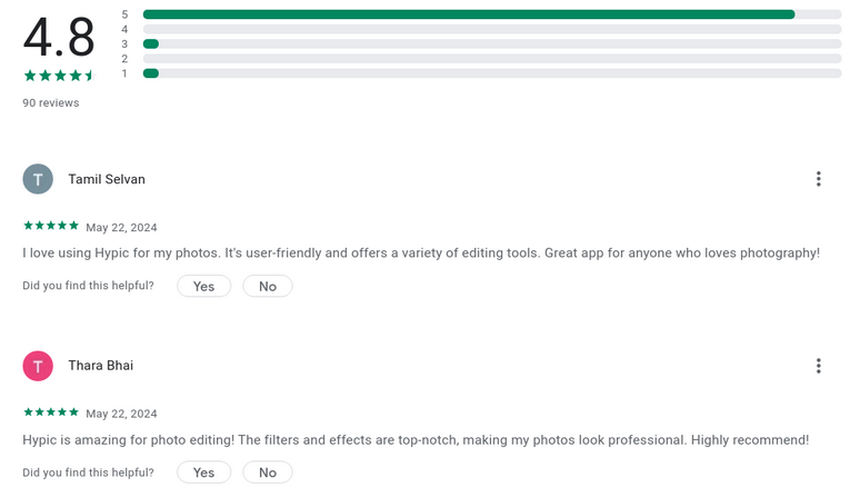The image size is (850, 497).
Task: Click the Tamil Selvan reviewer name
Action: pyautogui.click(x=107, y=179)
